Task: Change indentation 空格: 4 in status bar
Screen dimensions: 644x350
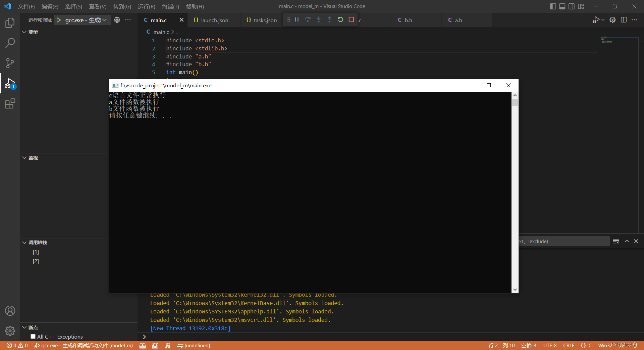Action: tap(529, 345)
